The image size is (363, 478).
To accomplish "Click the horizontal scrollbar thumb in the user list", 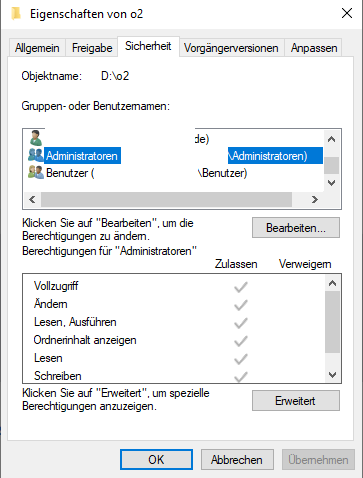I will pos(166,200).
